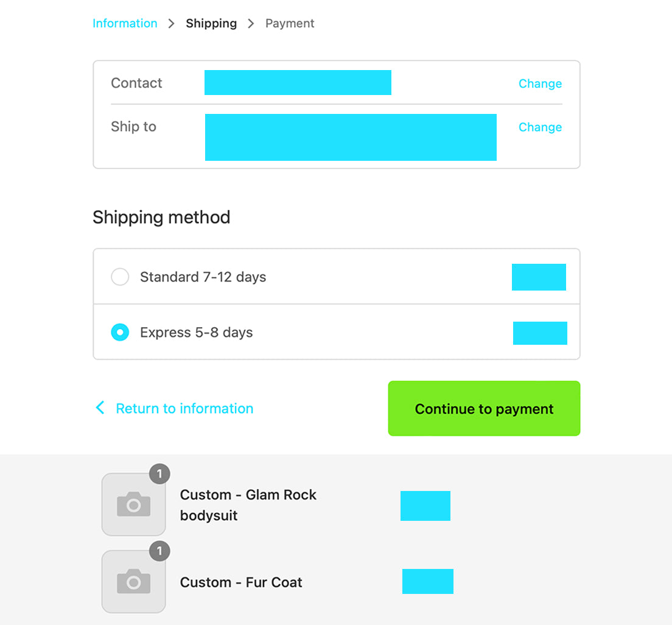Click the back chevron beside Return to information
The height and width of the screenshot is (625, 672).
coord(100,408)
